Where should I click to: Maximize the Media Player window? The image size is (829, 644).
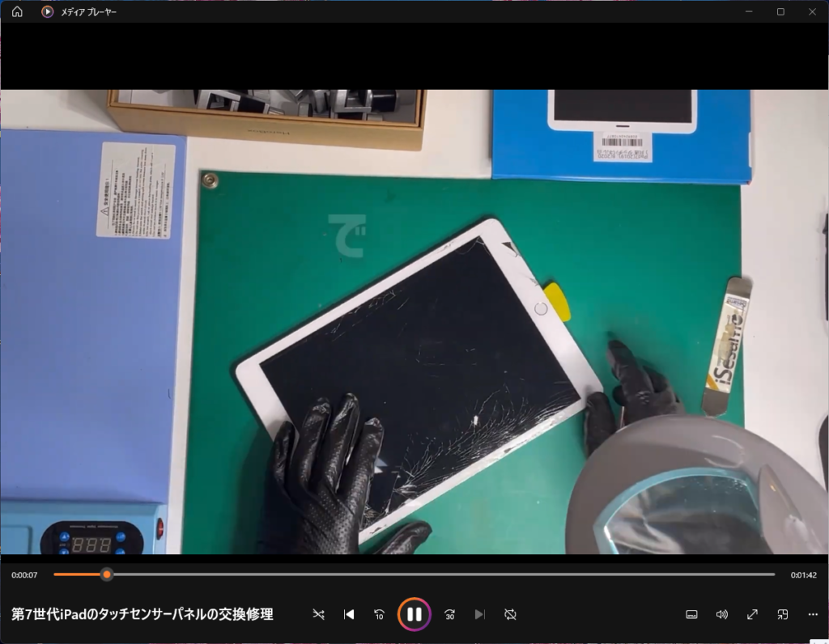tap(780, 11)
